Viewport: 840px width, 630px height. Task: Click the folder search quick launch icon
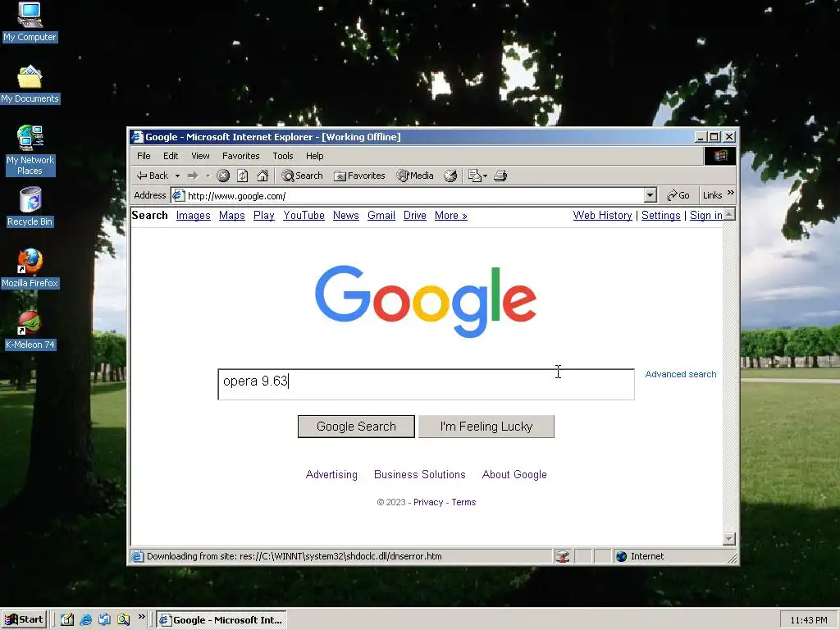point(123,619)
